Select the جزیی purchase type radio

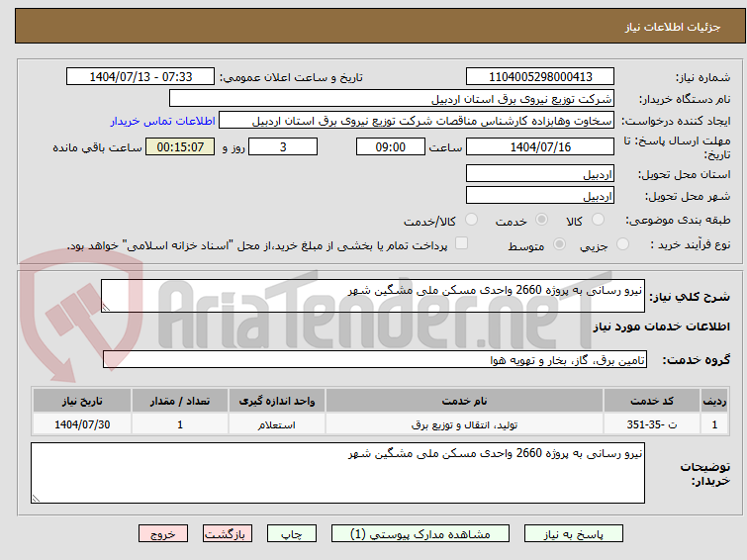point(622,244)
